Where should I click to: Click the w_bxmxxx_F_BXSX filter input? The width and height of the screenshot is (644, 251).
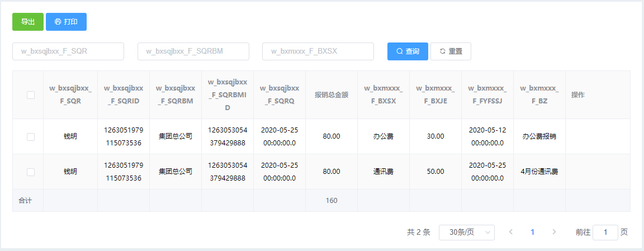click(318, 51)
